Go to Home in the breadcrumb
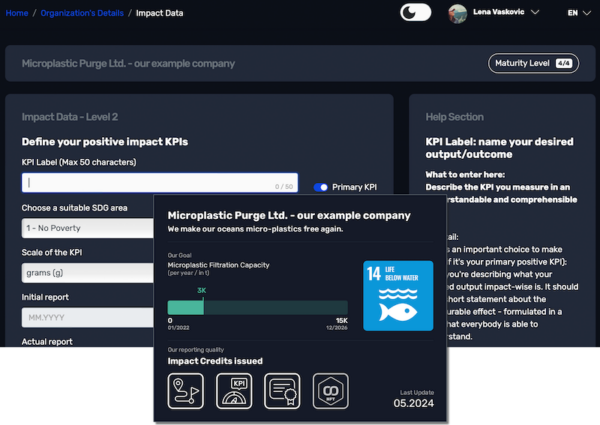The width and height of the screenshot is (600, 425). click(17, 12)
